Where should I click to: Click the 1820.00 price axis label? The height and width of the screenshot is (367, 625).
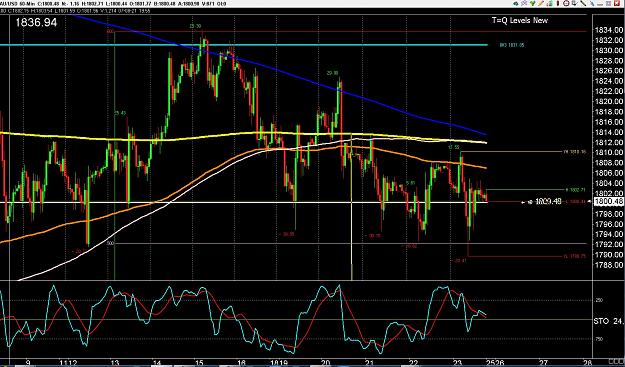(608, 101)
